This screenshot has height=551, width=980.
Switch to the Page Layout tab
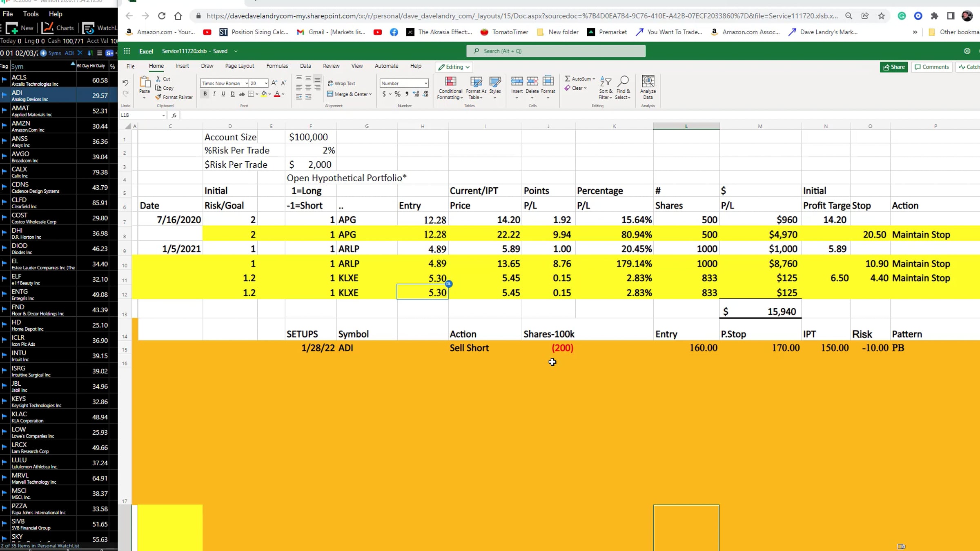240,66
